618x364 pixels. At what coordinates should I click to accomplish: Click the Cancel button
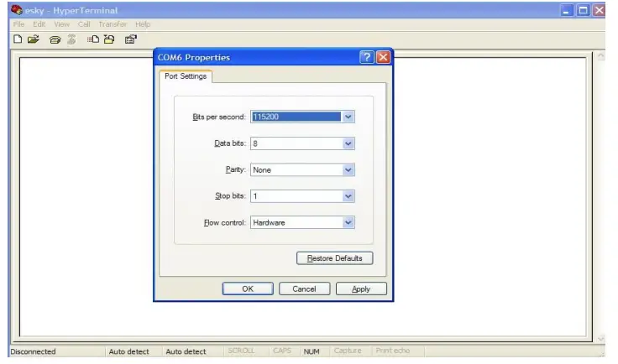(x=304, y=289)
